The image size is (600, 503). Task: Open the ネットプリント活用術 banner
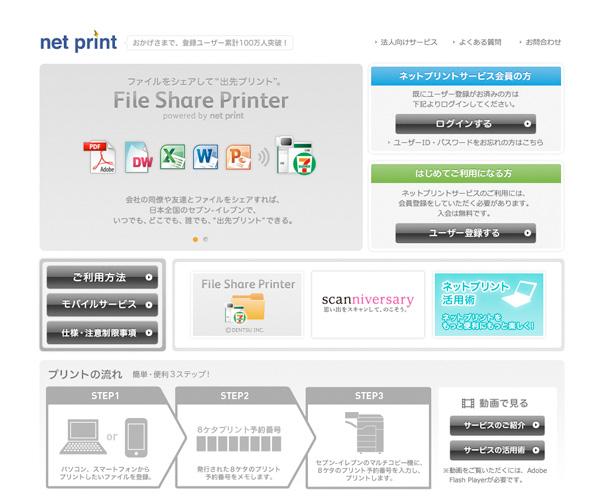489,304
